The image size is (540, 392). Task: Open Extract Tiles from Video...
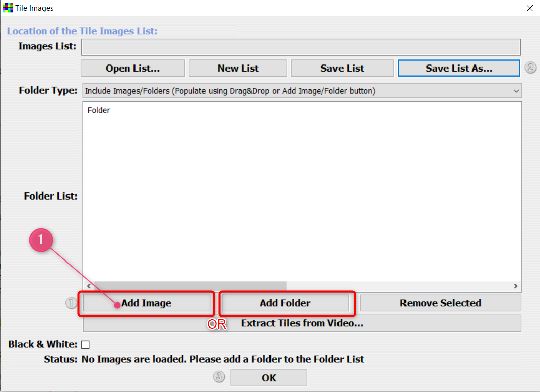click(x=302, y=323)
